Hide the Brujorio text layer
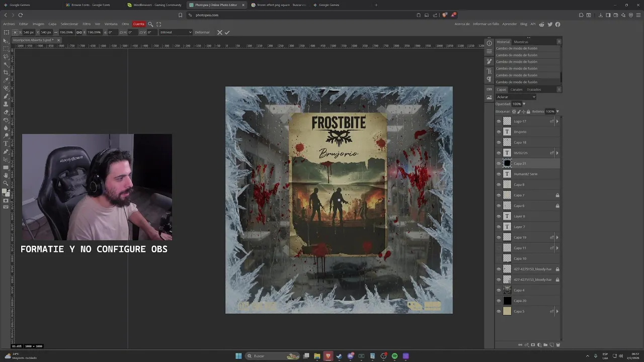Image resolution: width=644 pixels, height=362 pixels. point(499,132)
